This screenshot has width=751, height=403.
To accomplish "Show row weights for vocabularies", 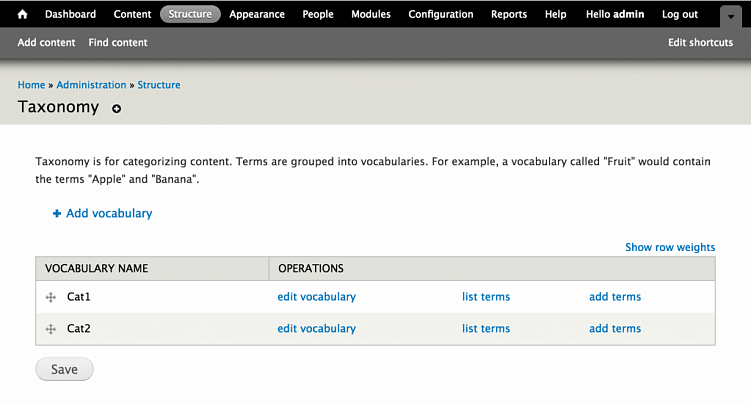I will [x=670, y=247].
